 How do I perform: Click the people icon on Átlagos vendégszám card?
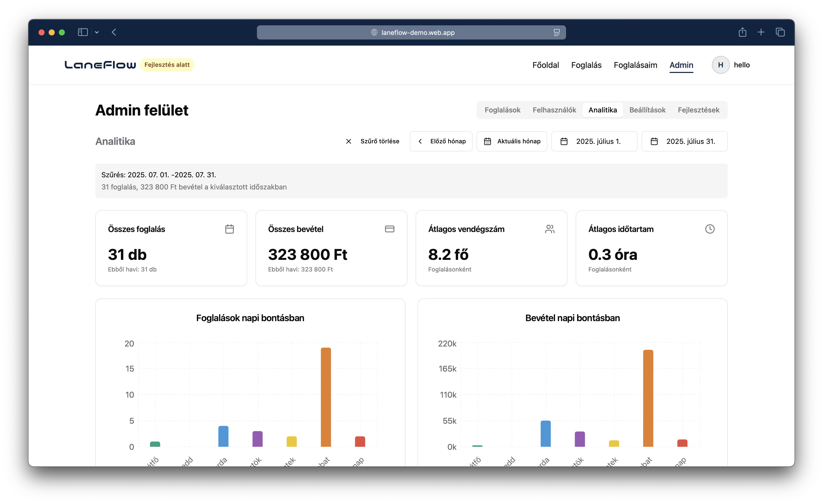click(550, 229)
